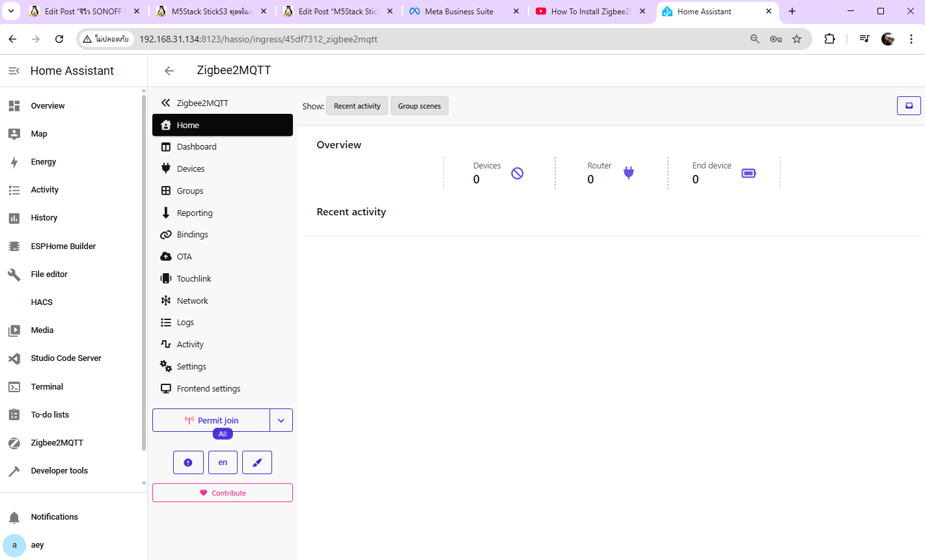
Task: Click the help question mark icon button
Action: pyautogui.click(x=188, y=462)
